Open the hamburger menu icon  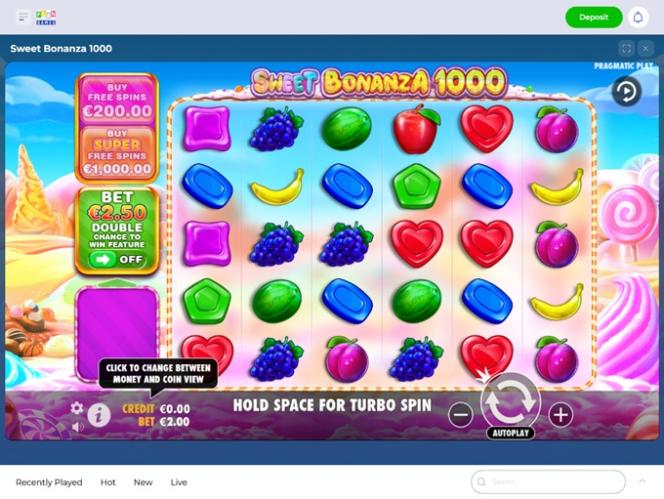[23, 17]
